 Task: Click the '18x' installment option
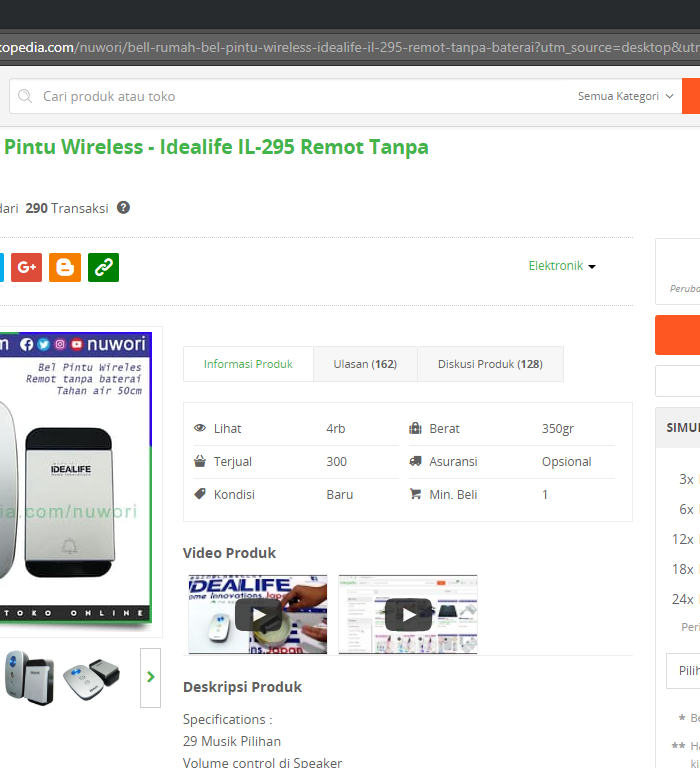(683, 569)
